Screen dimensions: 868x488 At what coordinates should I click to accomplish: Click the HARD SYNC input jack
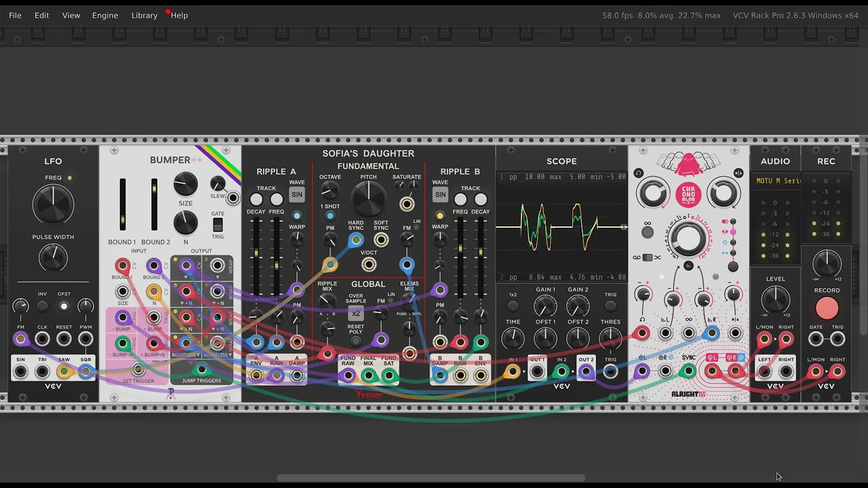pyautogui.click(x=356, y=240)
